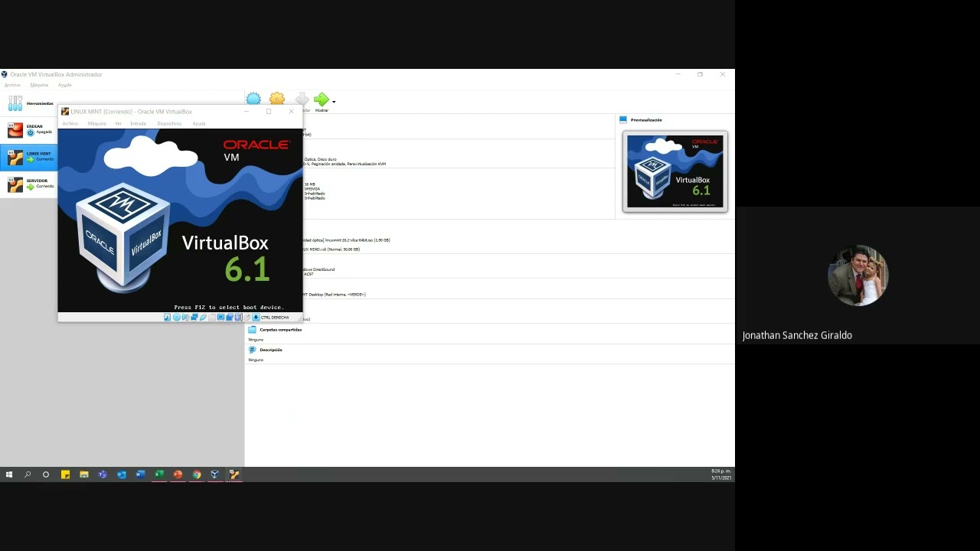
Task: Open Herramientas tools in VirtualBox Administrador
Action: [x=29, y=103]
